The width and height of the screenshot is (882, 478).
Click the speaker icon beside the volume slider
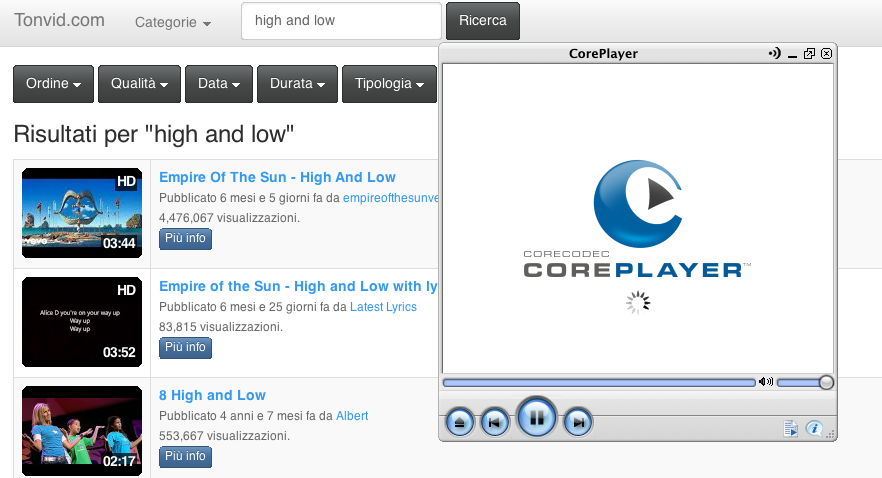(x=766, y=382)
